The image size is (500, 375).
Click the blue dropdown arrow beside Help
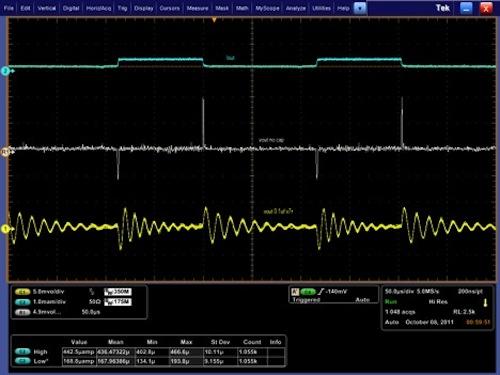(360, 8)
